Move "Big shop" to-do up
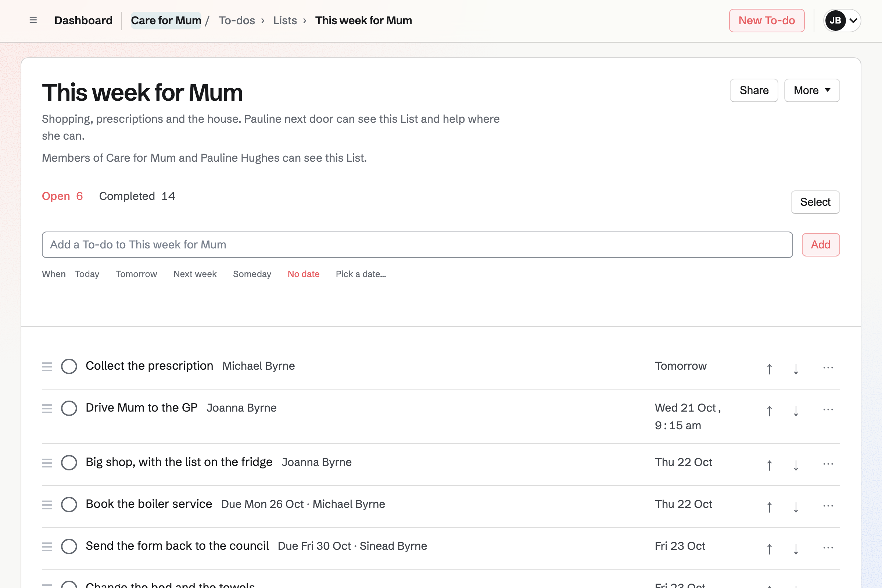Image resolution: width=882 pixels, height=588 pixels. [769, 465]
